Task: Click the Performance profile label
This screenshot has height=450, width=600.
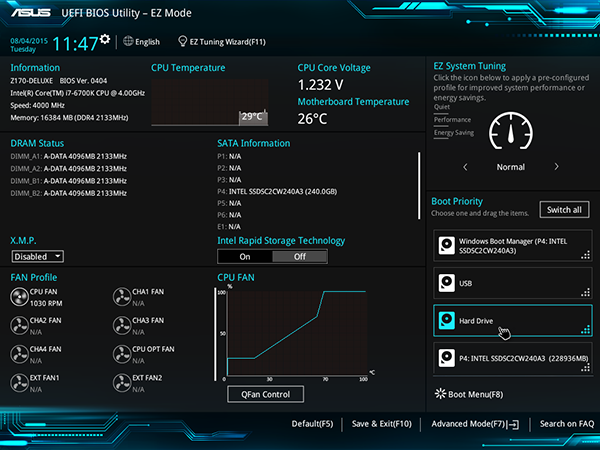Action: pyautogui.click(x=452, y=120)
